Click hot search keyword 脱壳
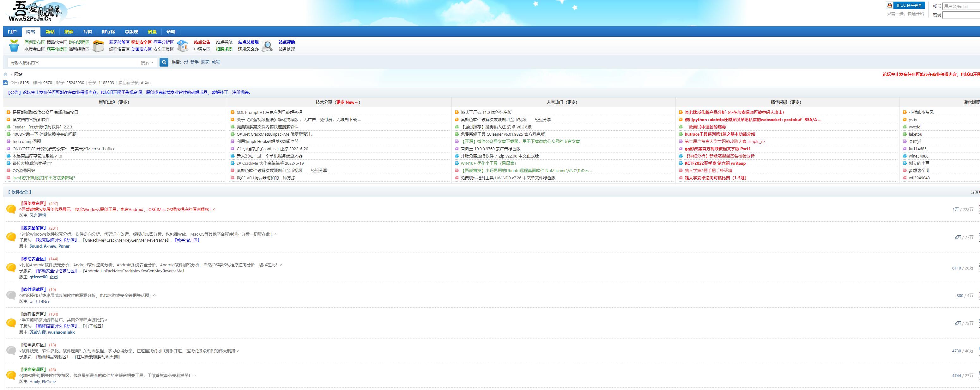This screenshot has width=980, height=390. [205, 62]
